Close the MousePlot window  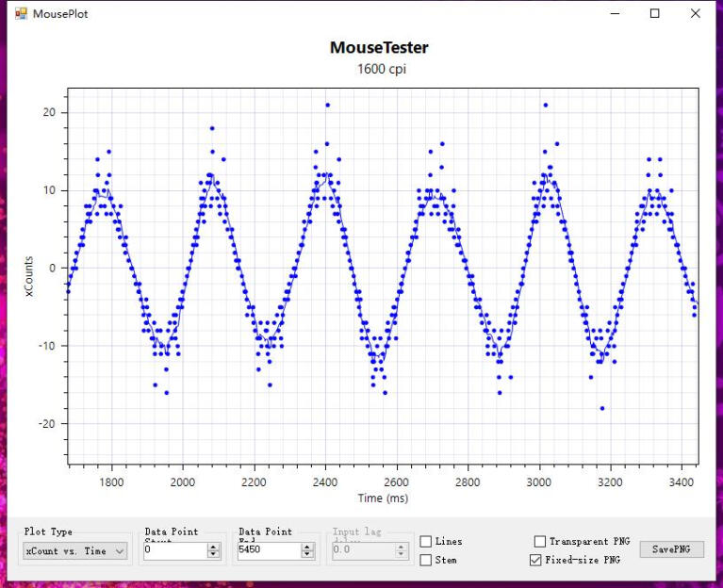click(695, 14)
